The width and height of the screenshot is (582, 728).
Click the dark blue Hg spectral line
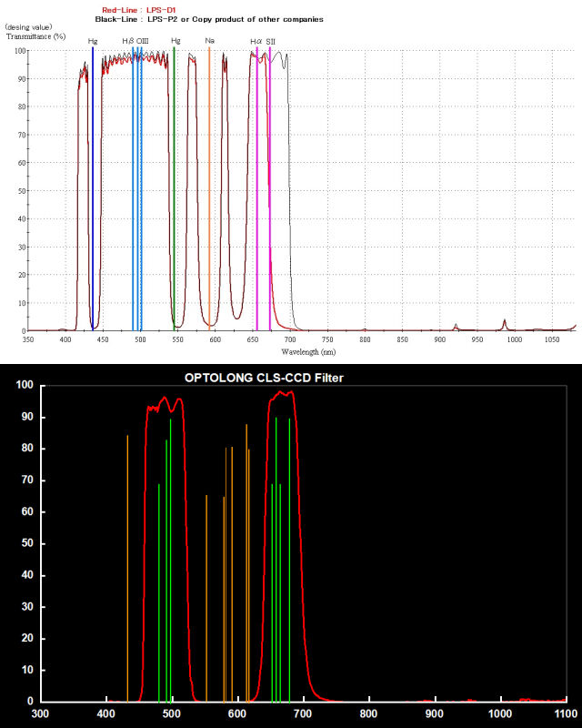click(93, 188)
